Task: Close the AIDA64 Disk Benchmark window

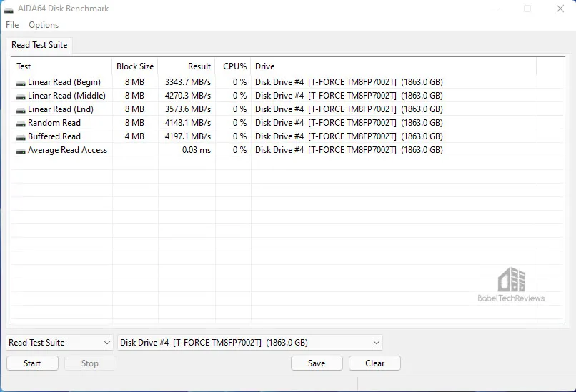Action: (560, 9)
